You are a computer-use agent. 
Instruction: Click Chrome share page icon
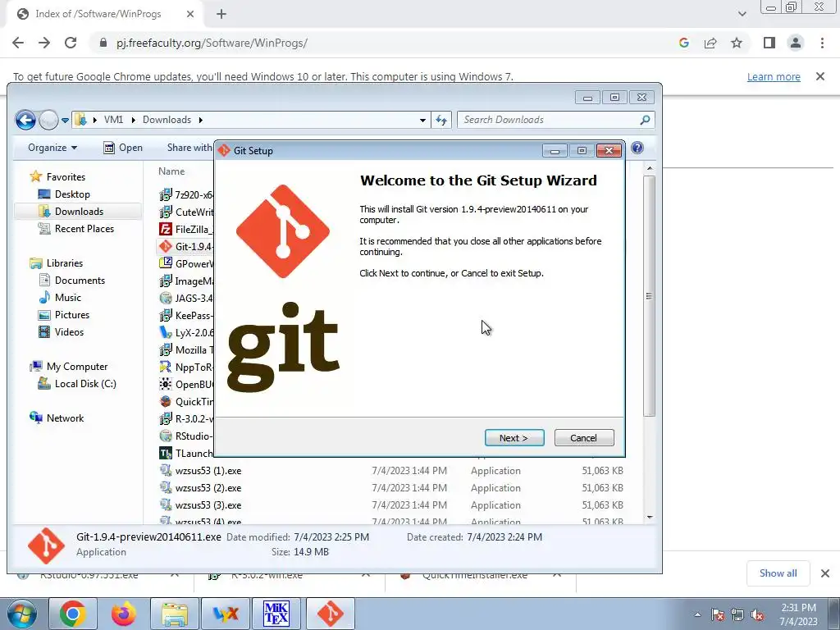tap(710, 43)
